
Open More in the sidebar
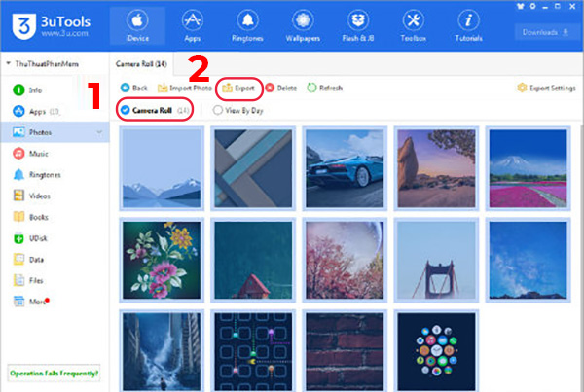pyautogui.click(x=35, y=303)
